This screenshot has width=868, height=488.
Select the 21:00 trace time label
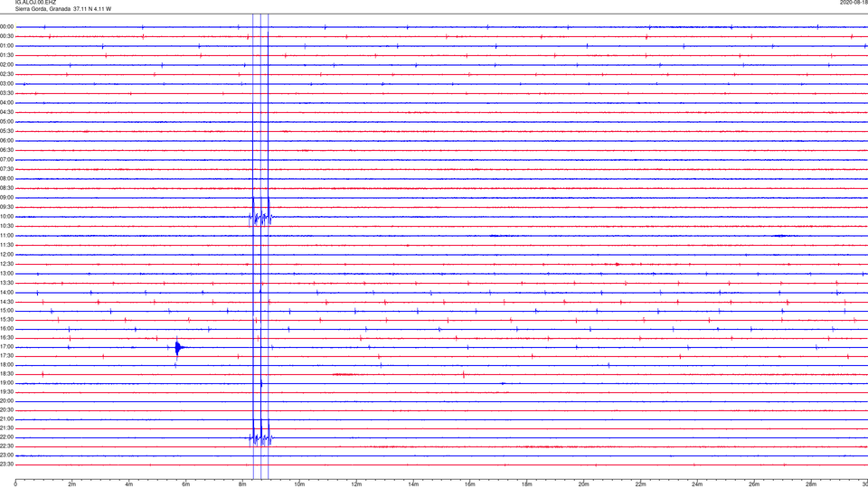[6, 419]
